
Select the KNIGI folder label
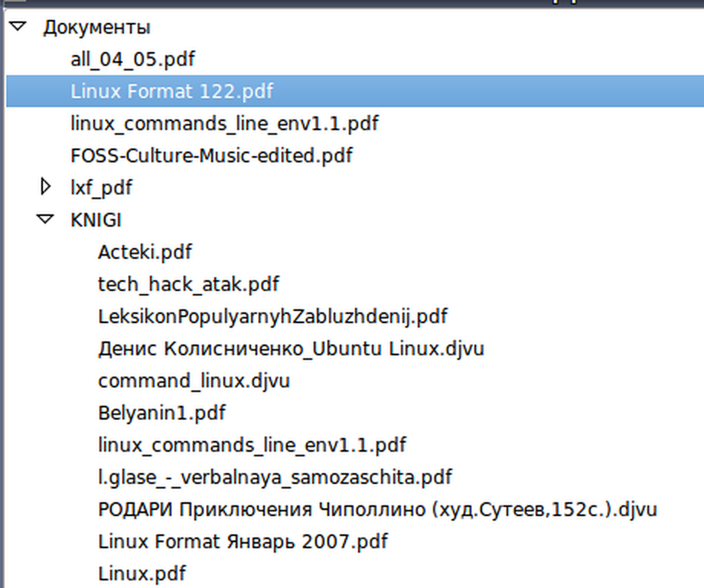click(96, 220)
